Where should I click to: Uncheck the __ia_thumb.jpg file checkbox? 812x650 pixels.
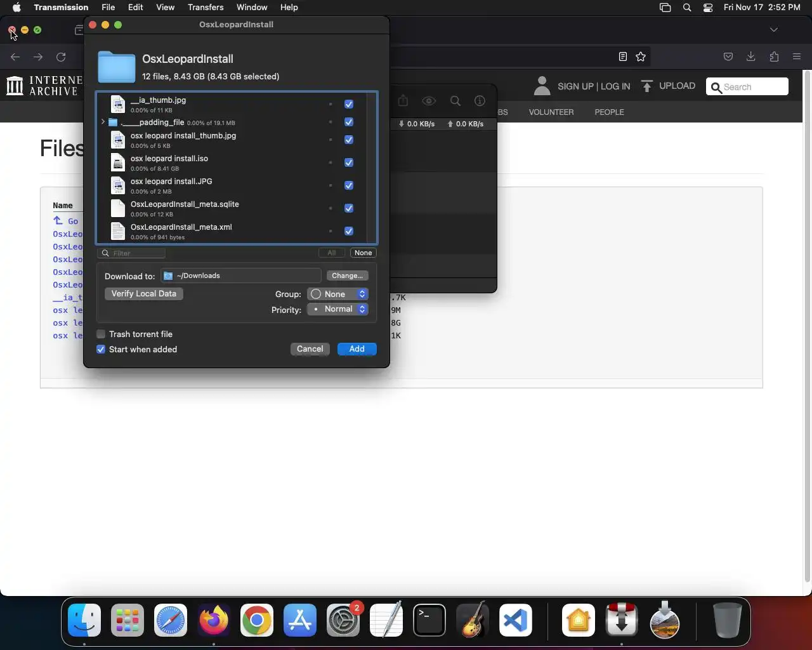pyautogui.click(x=349, y=104)
